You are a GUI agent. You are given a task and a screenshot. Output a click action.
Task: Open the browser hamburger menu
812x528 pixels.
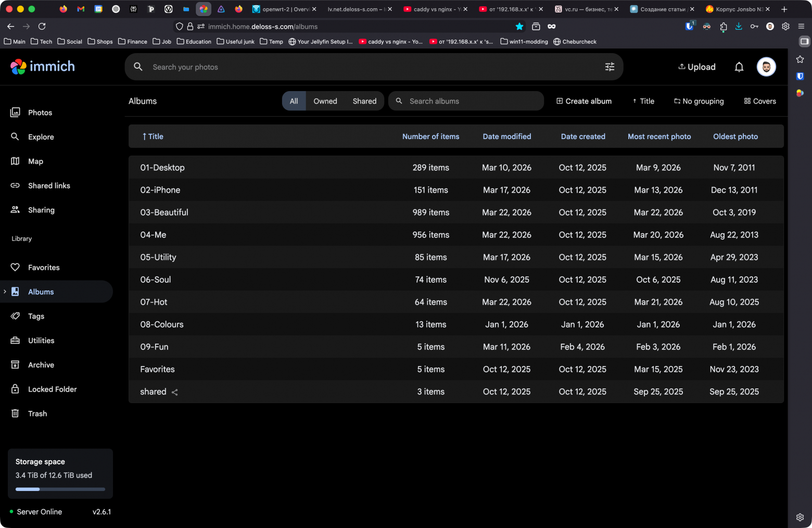coord(801,27)
